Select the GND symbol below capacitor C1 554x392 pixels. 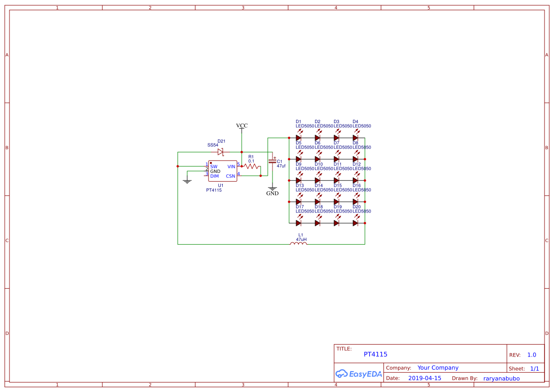click(x=272, y=188)
